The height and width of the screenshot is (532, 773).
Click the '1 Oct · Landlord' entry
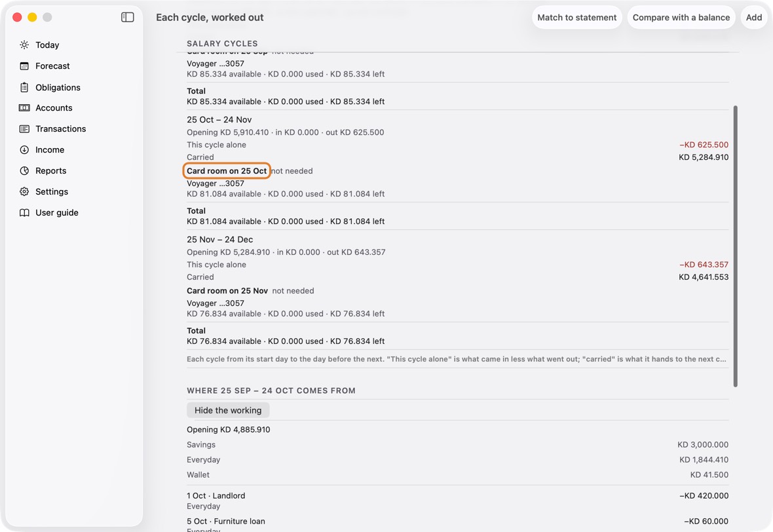[216, 496]
